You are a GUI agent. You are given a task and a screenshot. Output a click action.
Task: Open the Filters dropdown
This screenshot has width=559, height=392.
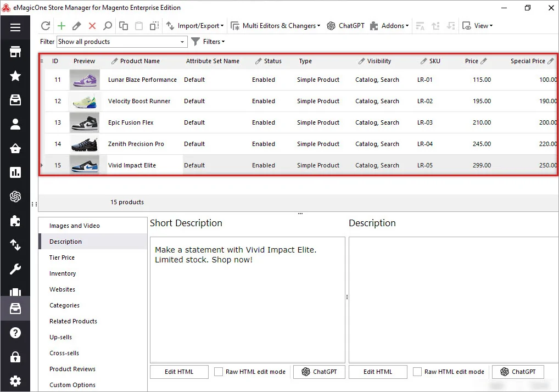208,42
